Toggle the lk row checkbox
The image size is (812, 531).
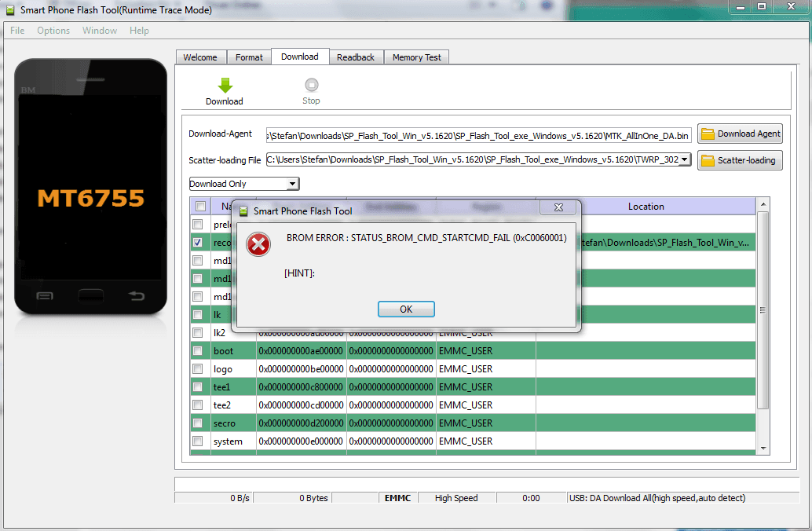pyautogui.click(x=197, y=314)
